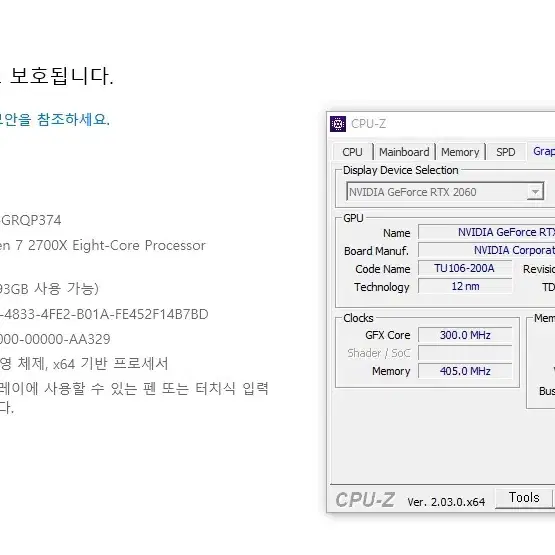Select the GFX Core 300.0 MHz value
Viewport: 555px width, 555px height.
(465, 335)
